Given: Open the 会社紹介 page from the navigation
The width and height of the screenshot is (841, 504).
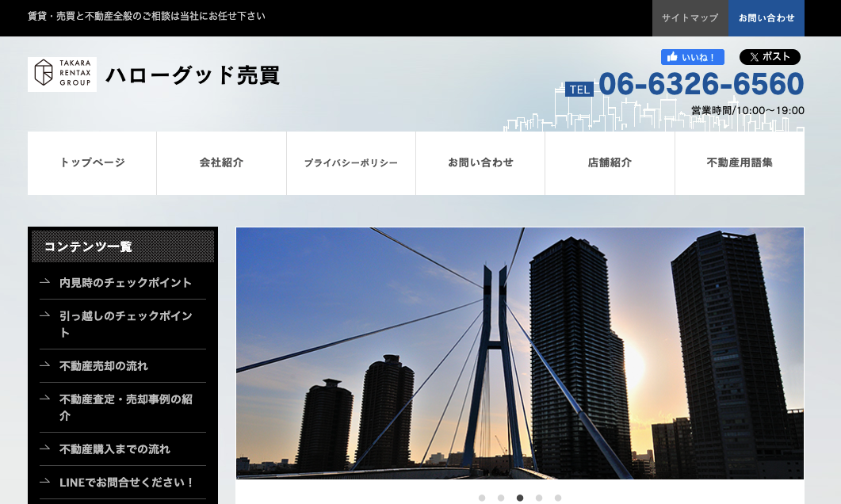Looking at the screenshot, I should coord(221,162).
